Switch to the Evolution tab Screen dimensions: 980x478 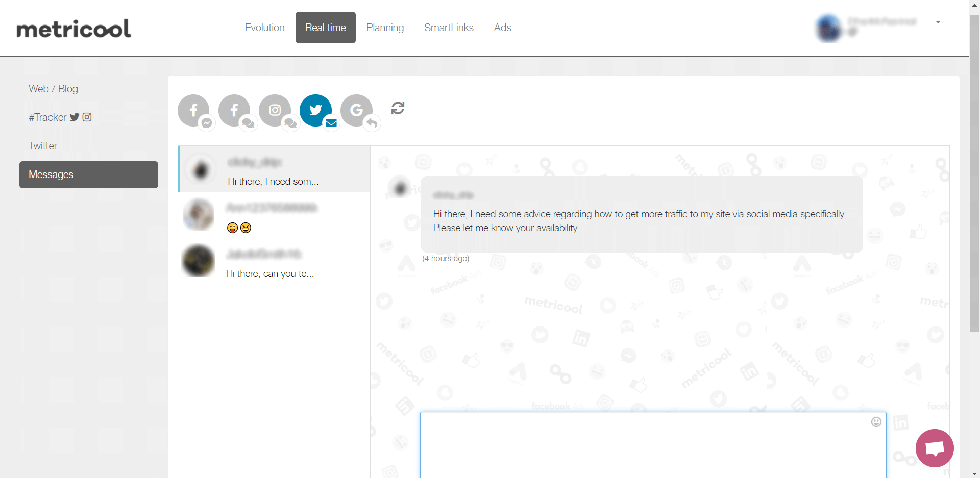click(264, 28)
